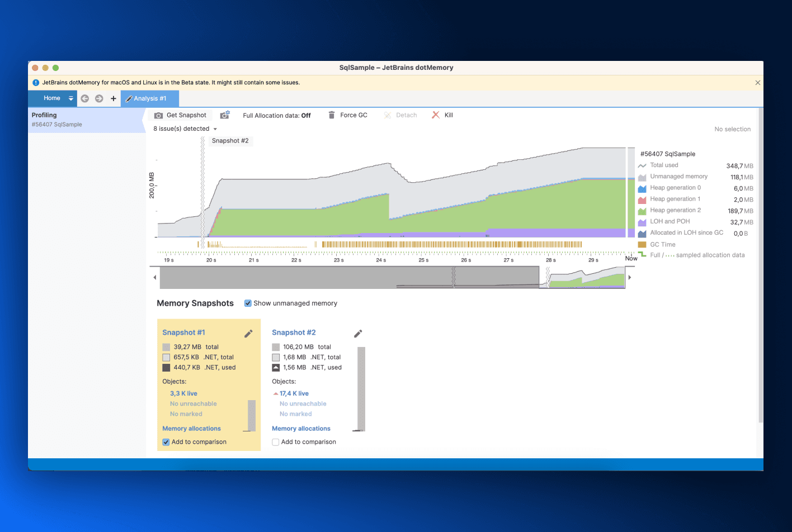Navigate back with the left arrow icon
The image size is (792, 532).
(85, 98)
